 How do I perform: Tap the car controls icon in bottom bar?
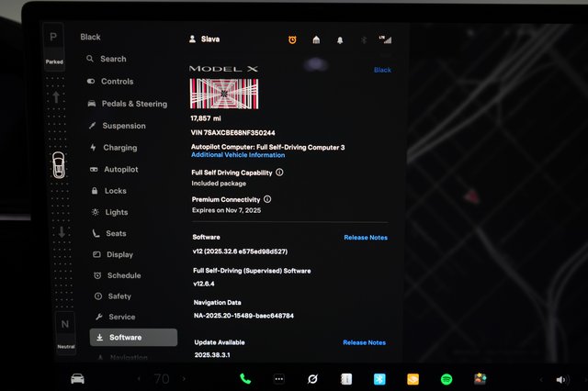(x=77, y=379)
